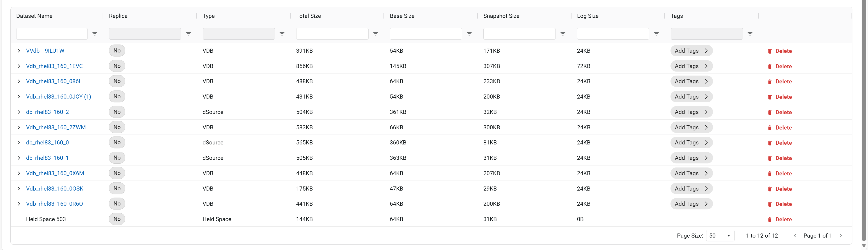
Task: Open the Vdb_rhel83_160_2ZWM dataset link
Action: 56,127
